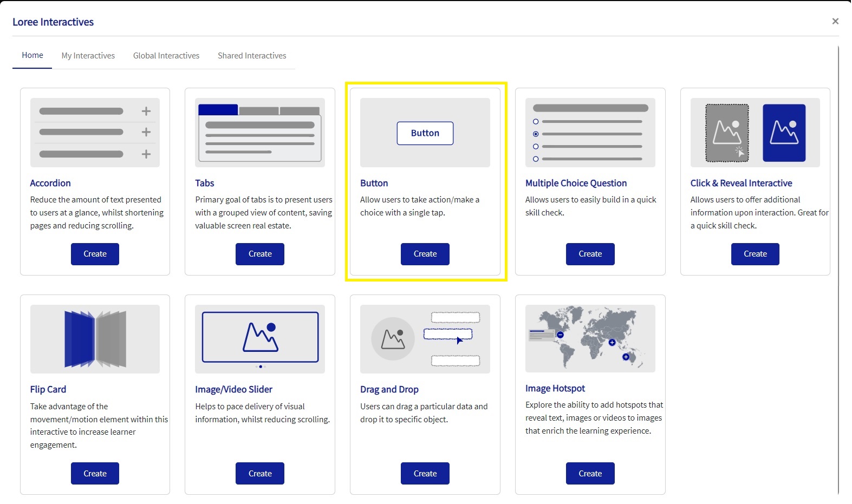Viewport: 852px width, 504px height.
Task: Click the Click & Reveal Interactive preview image
Action: [755, 132]
